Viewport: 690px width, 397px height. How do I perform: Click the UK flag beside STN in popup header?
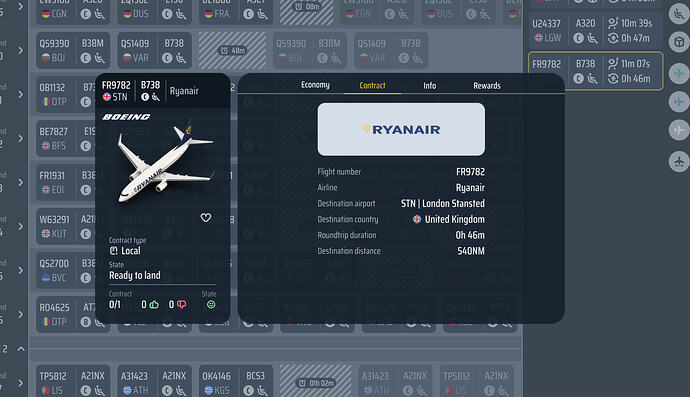[106, 97]
